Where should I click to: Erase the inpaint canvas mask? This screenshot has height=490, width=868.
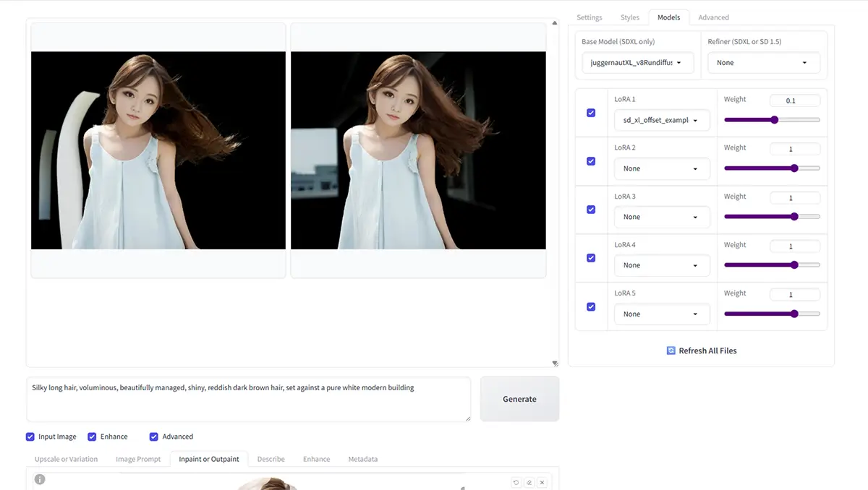tap(529, 482)
